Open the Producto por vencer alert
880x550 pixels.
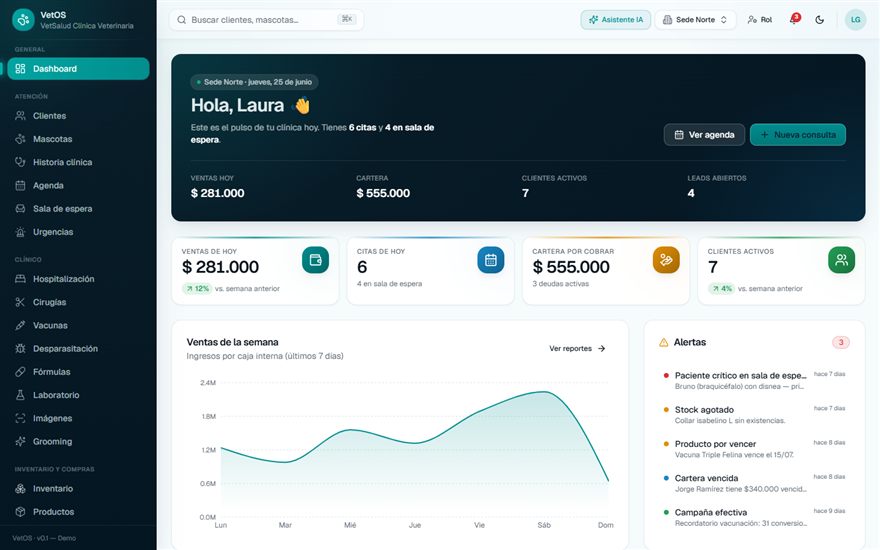tap(754, 449)
